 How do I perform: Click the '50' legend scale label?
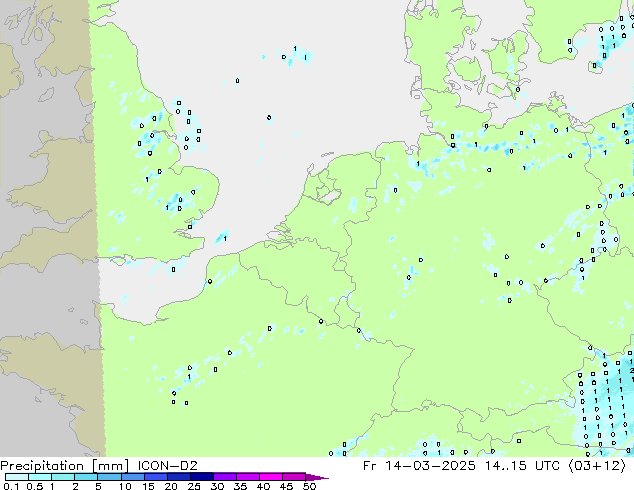click(309, 486)
